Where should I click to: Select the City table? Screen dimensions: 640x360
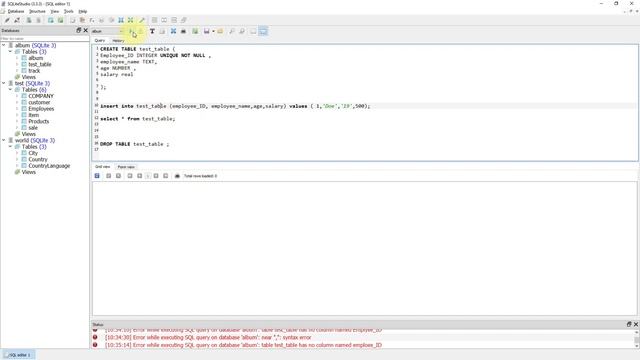(33, 153)
